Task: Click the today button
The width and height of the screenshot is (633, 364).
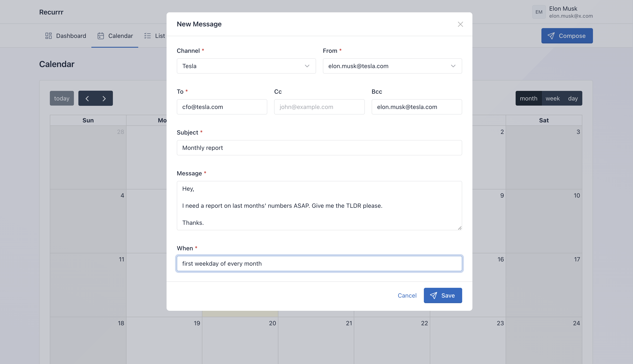Action: [x=62, y=98]
